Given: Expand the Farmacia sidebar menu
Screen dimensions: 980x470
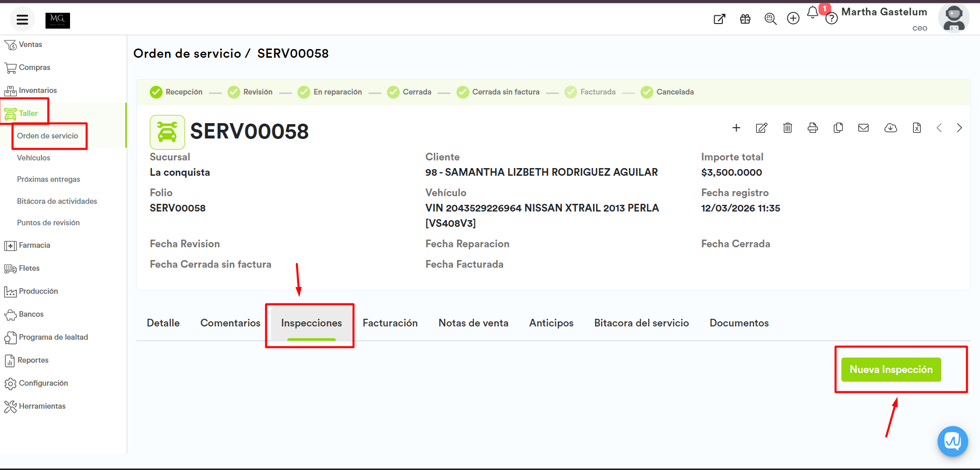Looking at the screenshot, I should [28, 245].
